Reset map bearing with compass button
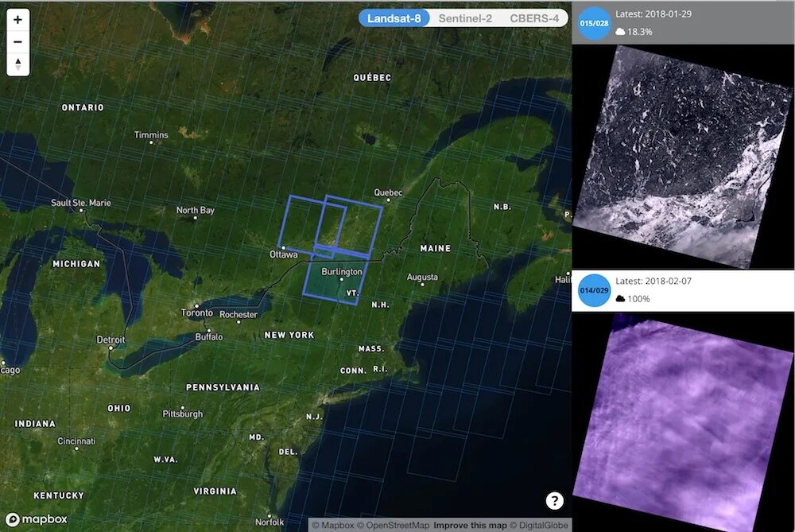Viewport: 795px width, 532px height. 17,64
